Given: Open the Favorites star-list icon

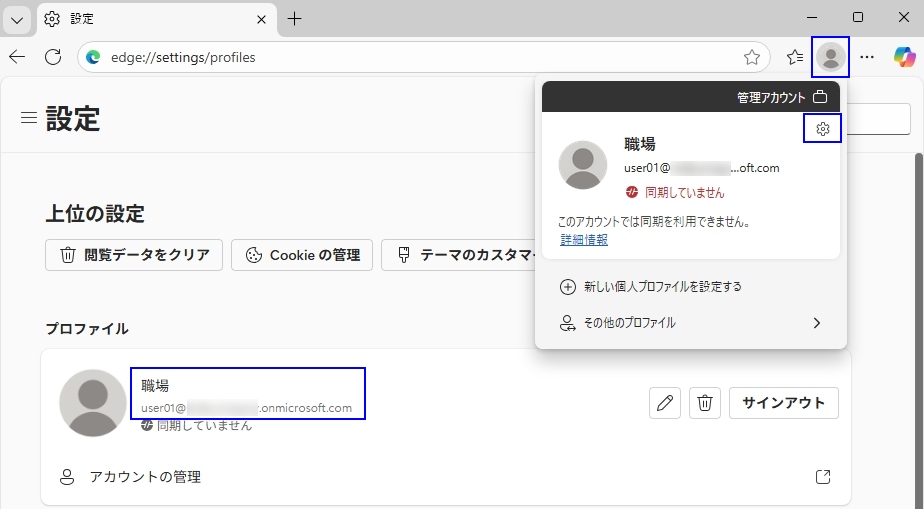Looking at the screenshot, I should 794,57.
